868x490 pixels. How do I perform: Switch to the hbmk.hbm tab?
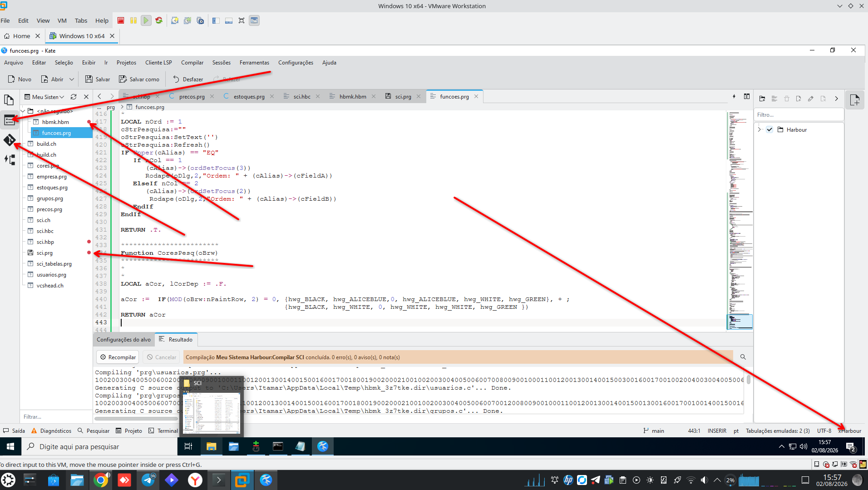coord(353,96)
